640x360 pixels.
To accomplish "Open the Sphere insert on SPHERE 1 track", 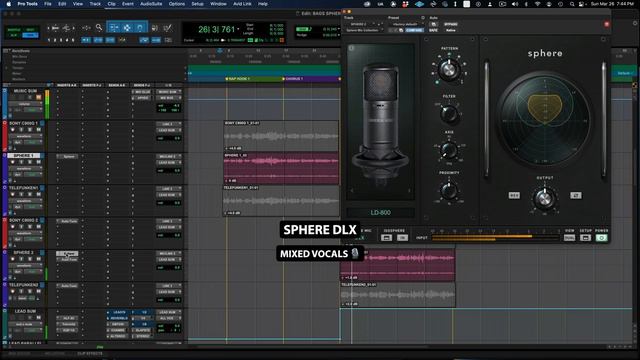I will [68, 156].
